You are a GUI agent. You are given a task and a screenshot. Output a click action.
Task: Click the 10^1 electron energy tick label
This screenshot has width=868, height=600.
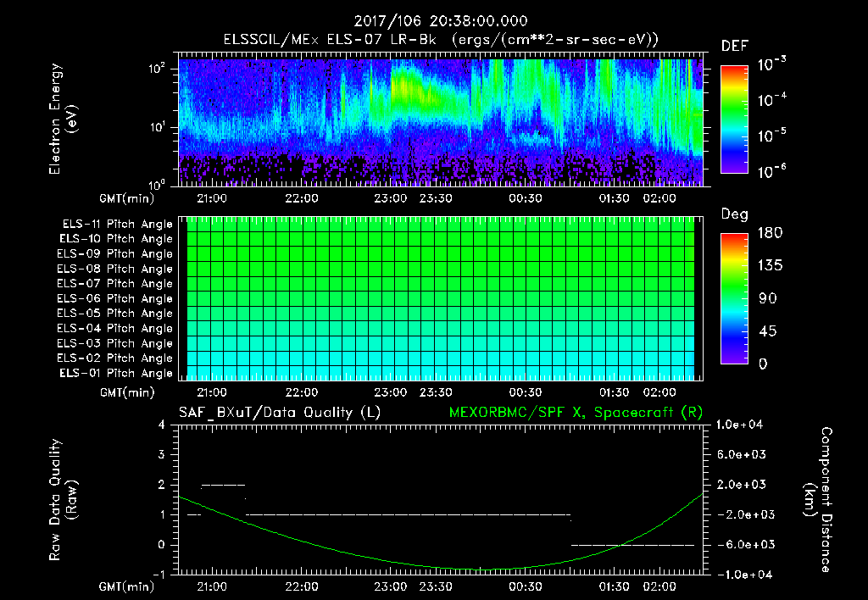[x=158, y=127]
